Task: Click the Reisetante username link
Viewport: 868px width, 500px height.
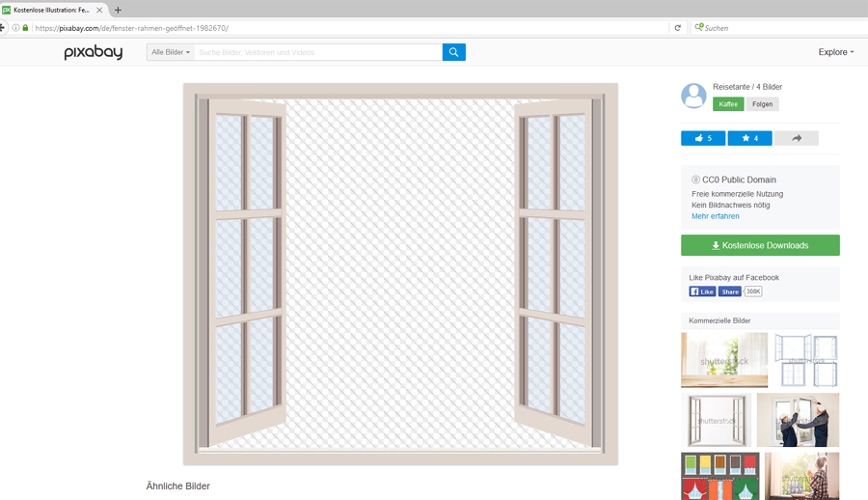Action: coord(731,87)
